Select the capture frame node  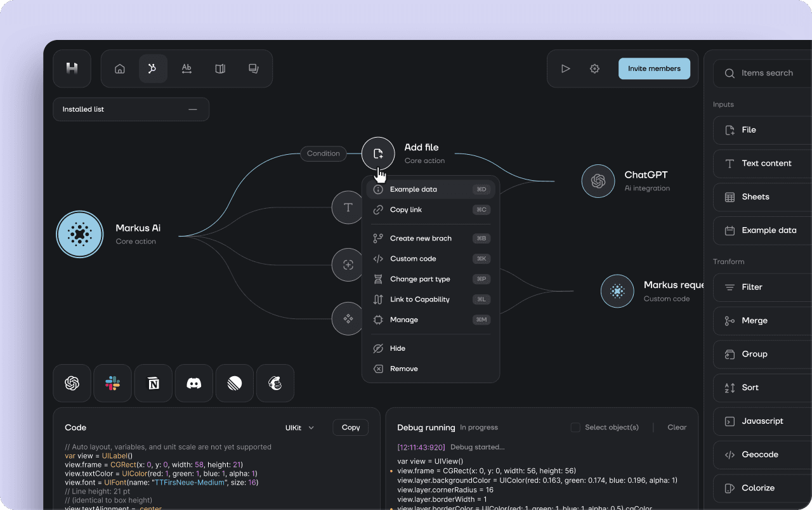[348, 265]
